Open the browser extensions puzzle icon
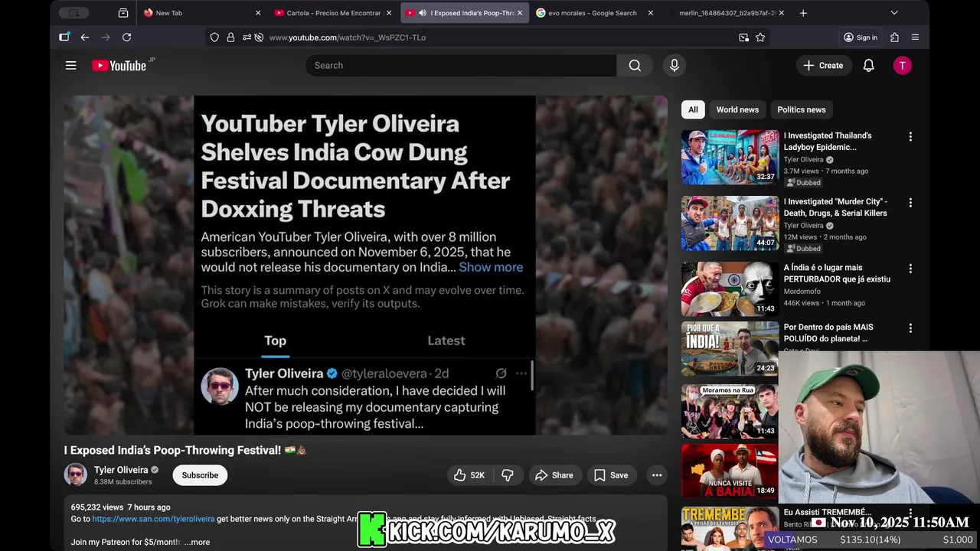The width and height of the screenshot is (980, 551). (894, 37)
